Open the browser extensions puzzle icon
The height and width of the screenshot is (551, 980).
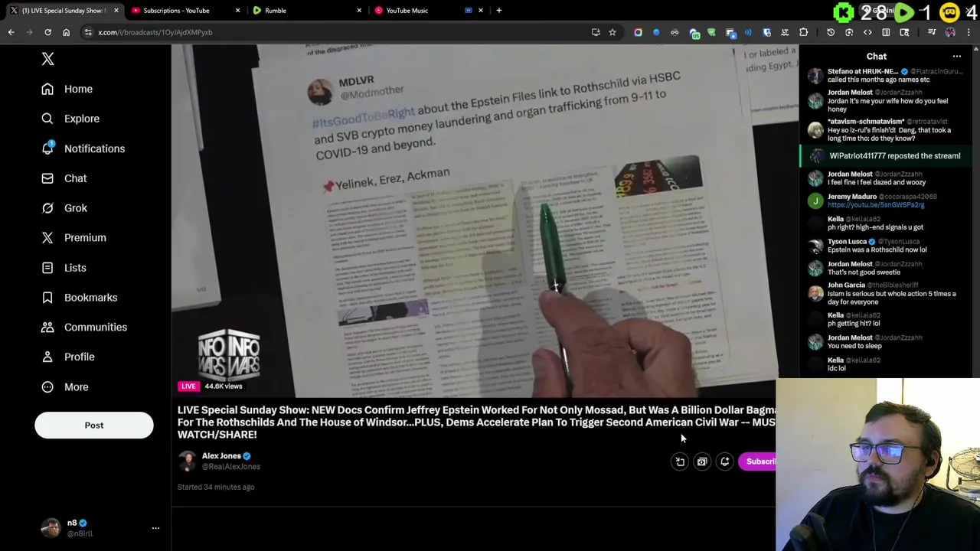[x=803, y=32]
